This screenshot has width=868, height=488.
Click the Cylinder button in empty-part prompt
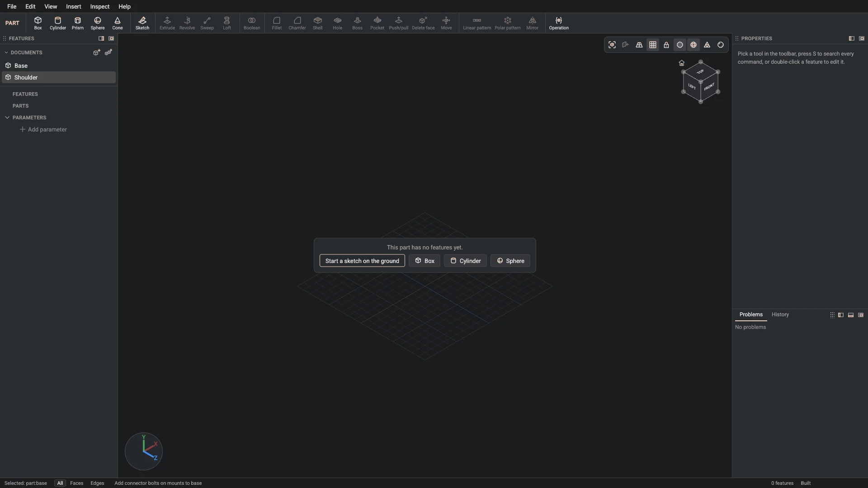(x=465, y=261)
